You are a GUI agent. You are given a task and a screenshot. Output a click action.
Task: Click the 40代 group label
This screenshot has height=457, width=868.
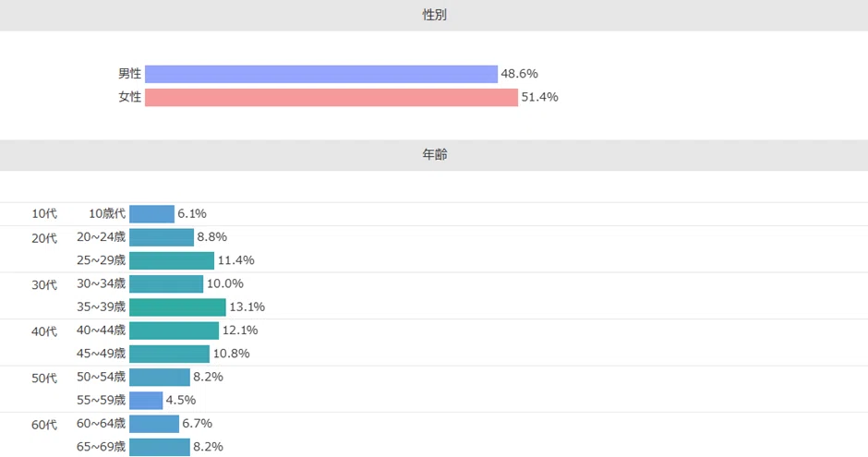[x=44, y=331]
